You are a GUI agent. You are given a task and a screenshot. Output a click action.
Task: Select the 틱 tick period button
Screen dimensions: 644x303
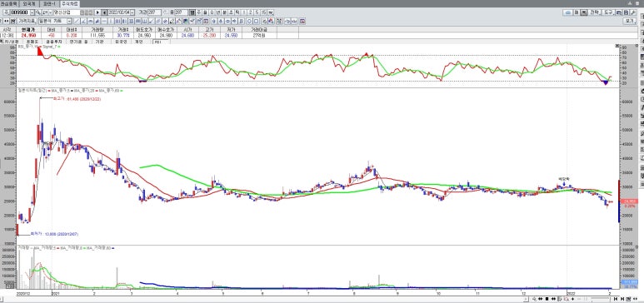pyautogui.click(x=237, y=12)
